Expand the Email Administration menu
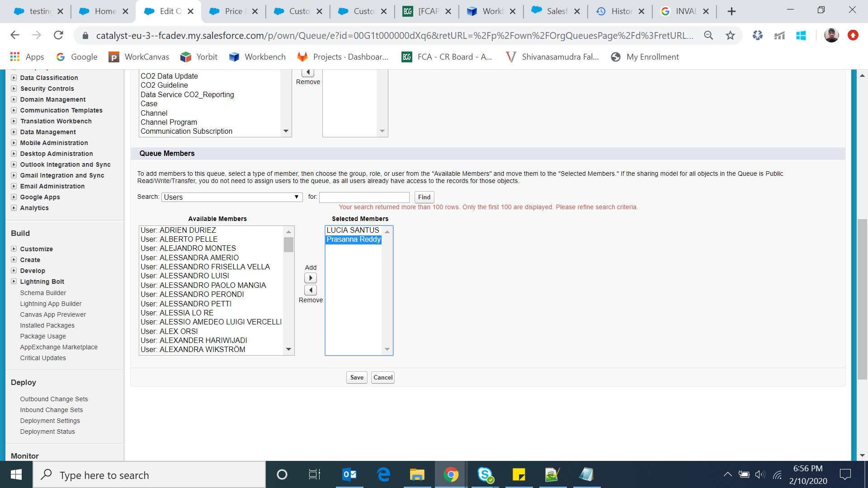 point(14,186)
